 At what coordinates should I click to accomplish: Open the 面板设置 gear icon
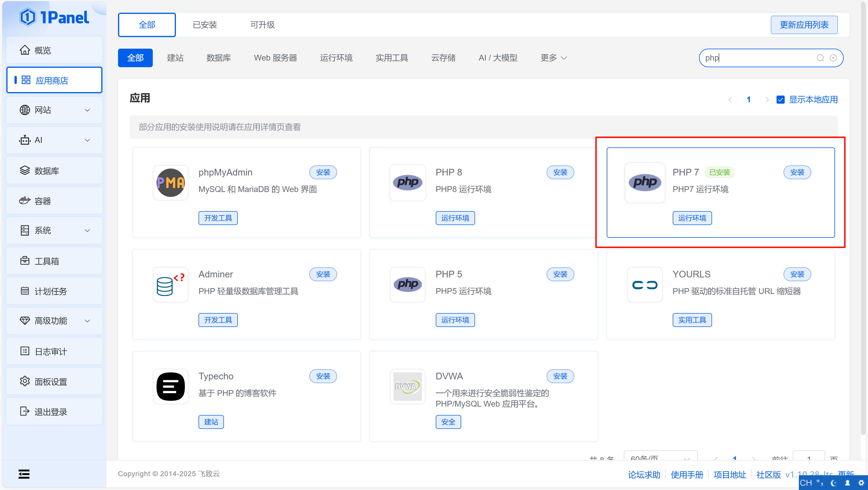coord(25,381)
